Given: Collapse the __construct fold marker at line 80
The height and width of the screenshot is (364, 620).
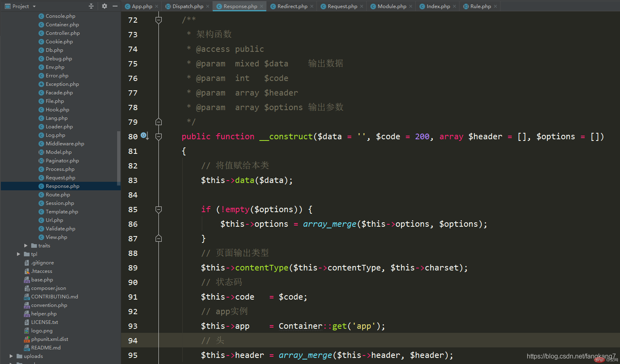Looking at the screenshot, I should tap(159, 136).
